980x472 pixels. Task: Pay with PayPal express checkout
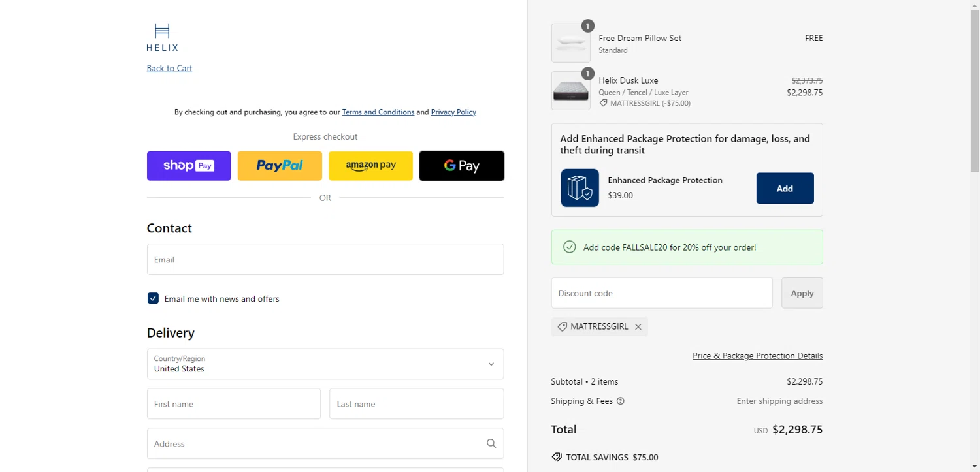pos(280,166)
